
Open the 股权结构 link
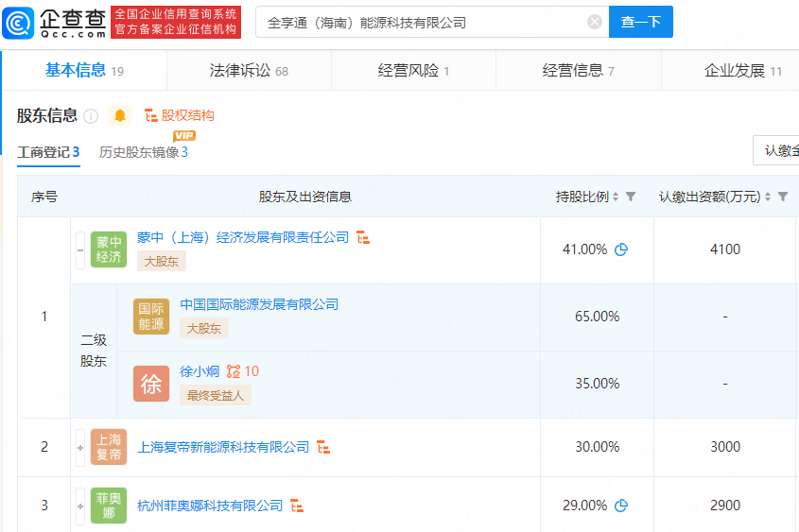[180, 115]
